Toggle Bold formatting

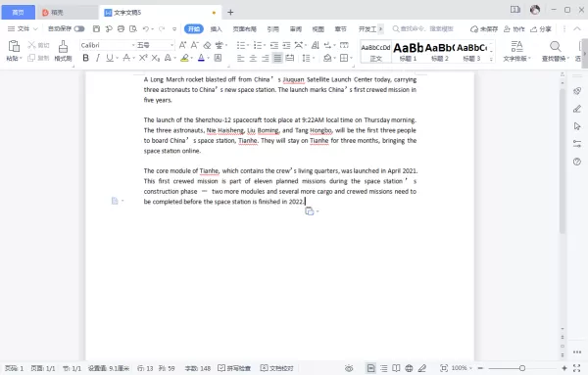(86, 58)
